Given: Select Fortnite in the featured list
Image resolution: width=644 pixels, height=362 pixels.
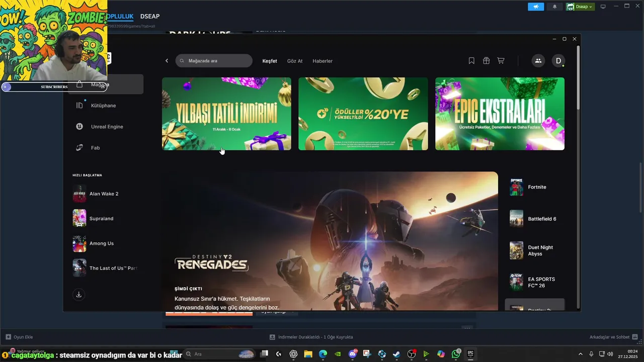Looking at the screenshot, I should (x=535, y=187).
